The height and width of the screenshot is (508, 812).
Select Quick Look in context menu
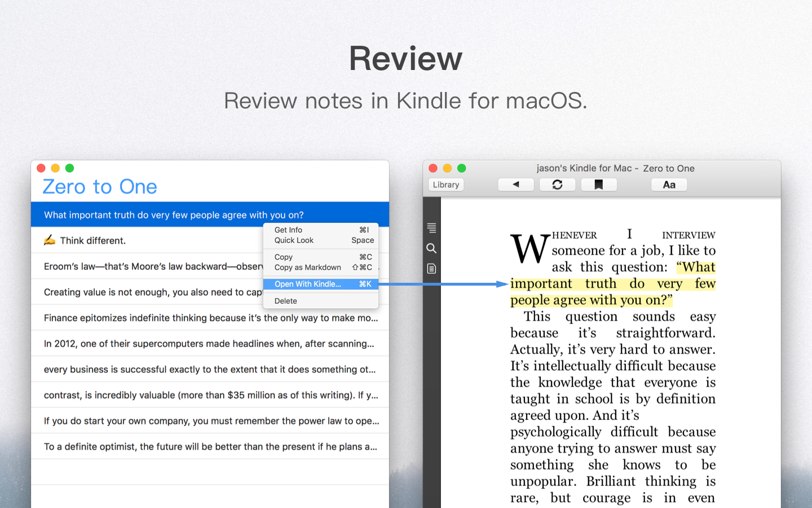pyautogui.click(x=294, y=240)
